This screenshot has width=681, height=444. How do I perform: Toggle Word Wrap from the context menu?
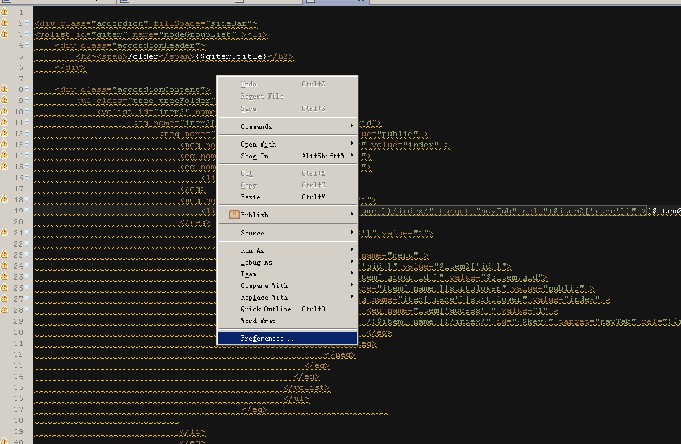pos(288,321)
